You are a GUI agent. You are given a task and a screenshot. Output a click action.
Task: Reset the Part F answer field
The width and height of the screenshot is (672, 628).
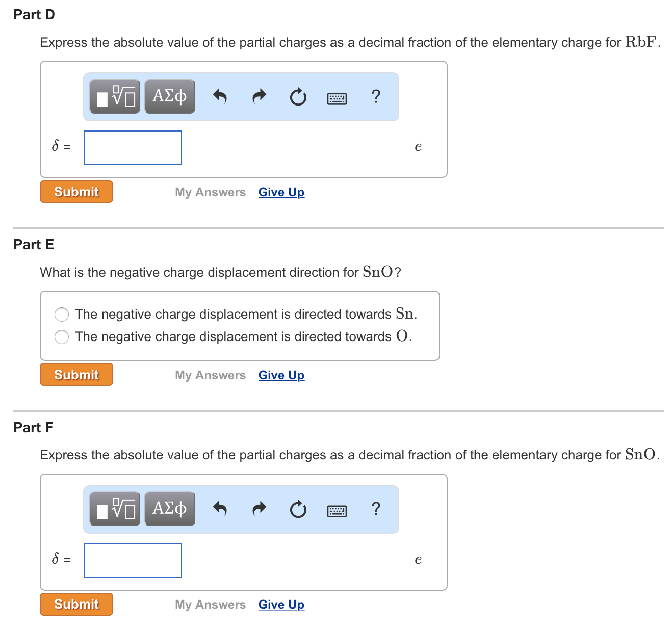click(298, 509)
